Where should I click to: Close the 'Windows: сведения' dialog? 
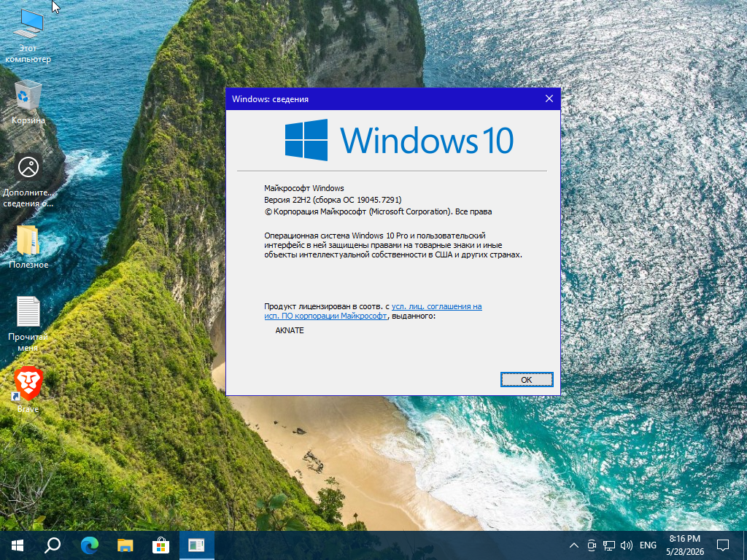tap(549, 98)
